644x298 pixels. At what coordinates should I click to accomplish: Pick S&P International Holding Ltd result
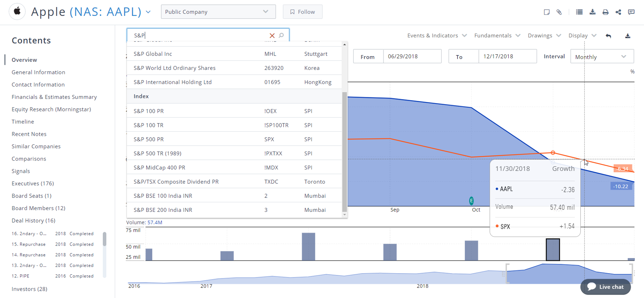pos(234,82)
